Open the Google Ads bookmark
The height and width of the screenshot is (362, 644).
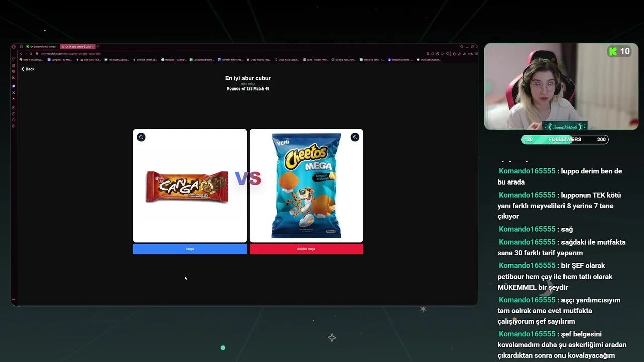(x=343, y=60)
